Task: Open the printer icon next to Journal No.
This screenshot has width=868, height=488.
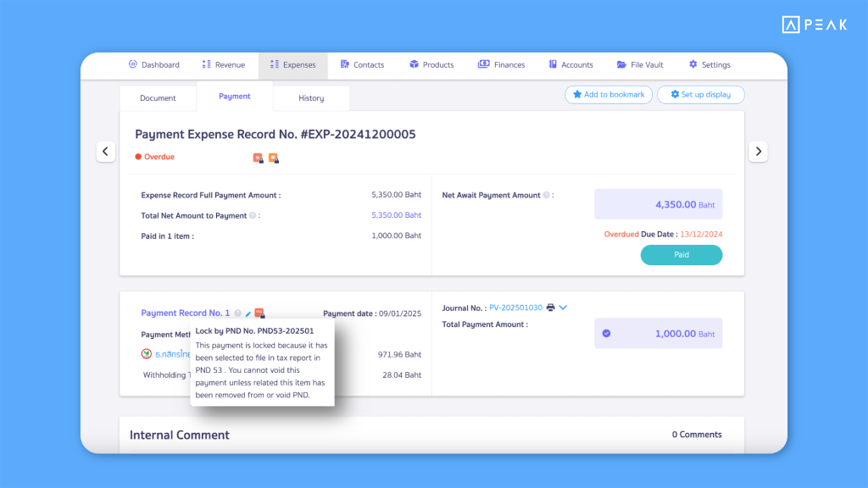Action: click(x=551, y=308)
